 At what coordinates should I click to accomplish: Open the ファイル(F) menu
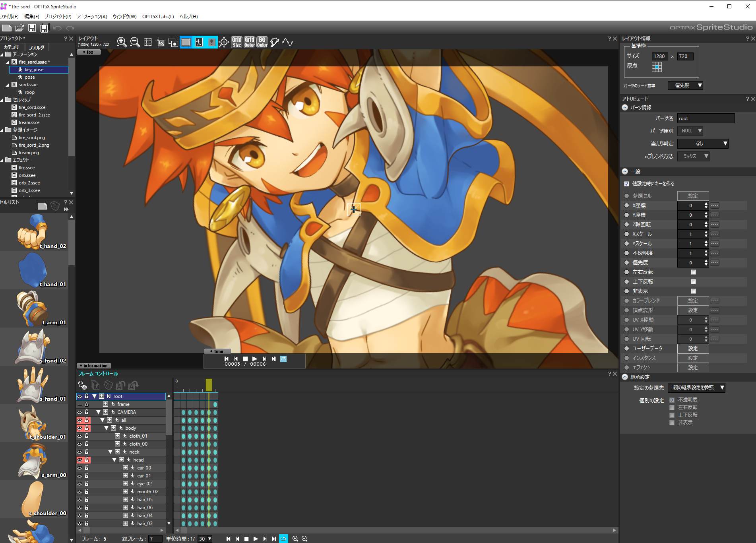point(10,17)
